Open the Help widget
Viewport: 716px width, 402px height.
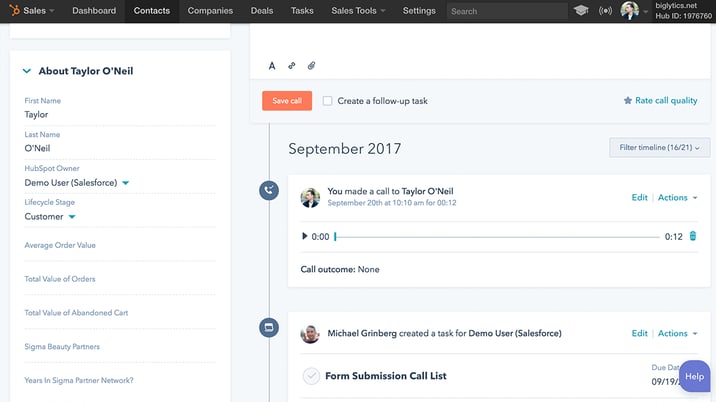(x=695, y=376)
